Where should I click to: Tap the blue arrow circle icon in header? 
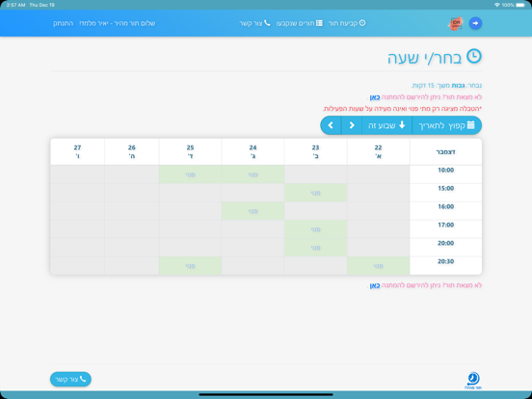475,23
